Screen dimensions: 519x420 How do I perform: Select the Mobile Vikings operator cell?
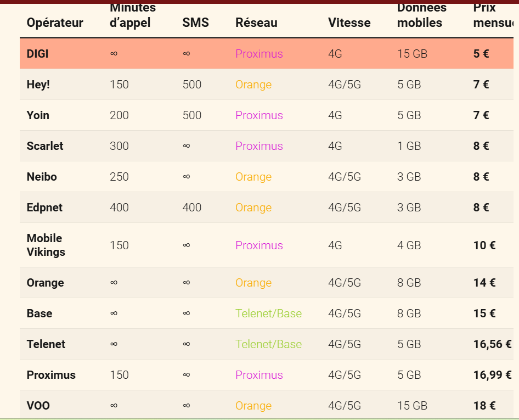46,245
